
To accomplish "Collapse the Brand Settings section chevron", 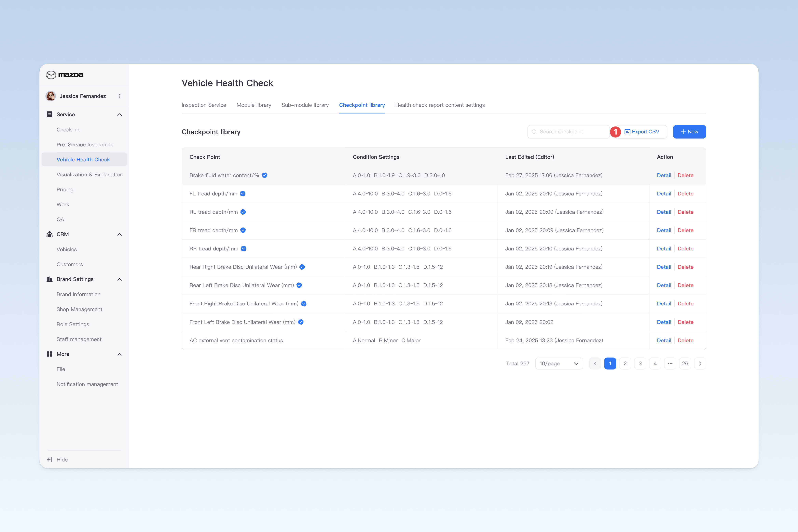I will [119, 279].
